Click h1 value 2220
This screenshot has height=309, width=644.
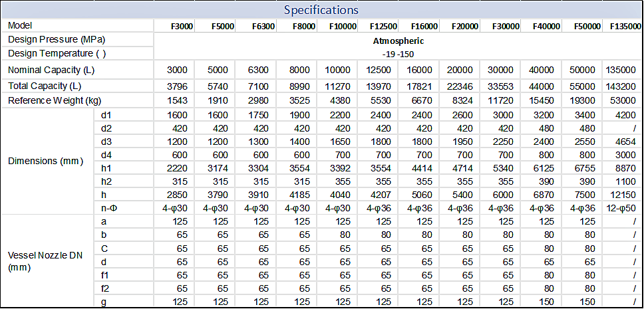coord(178,169)
